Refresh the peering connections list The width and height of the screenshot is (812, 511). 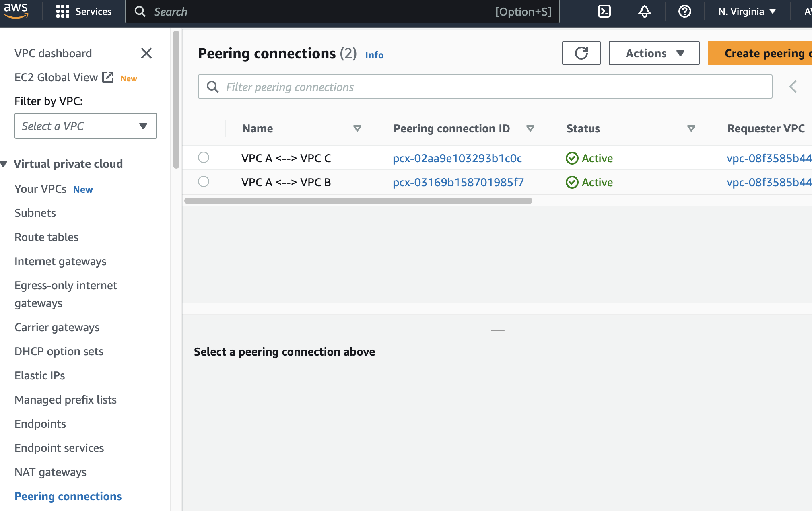(x=581, y=53)
